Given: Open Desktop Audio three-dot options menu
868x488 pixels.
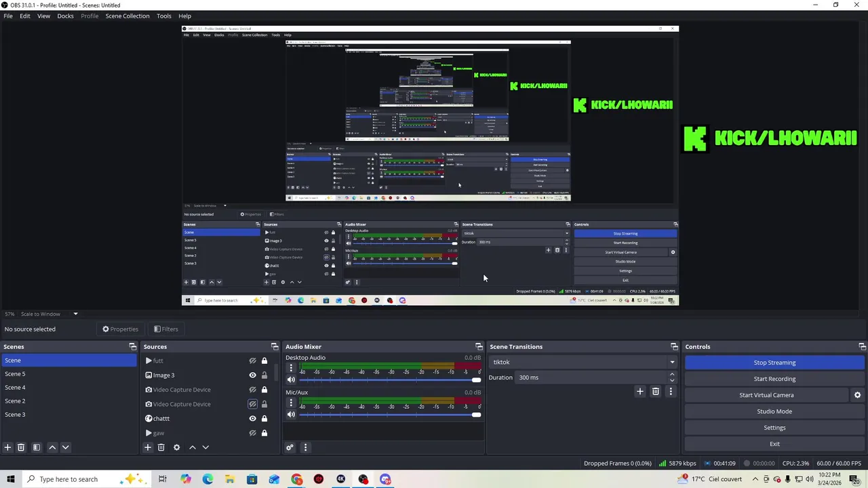Looking at the screenshot, I should coord(291,368).
